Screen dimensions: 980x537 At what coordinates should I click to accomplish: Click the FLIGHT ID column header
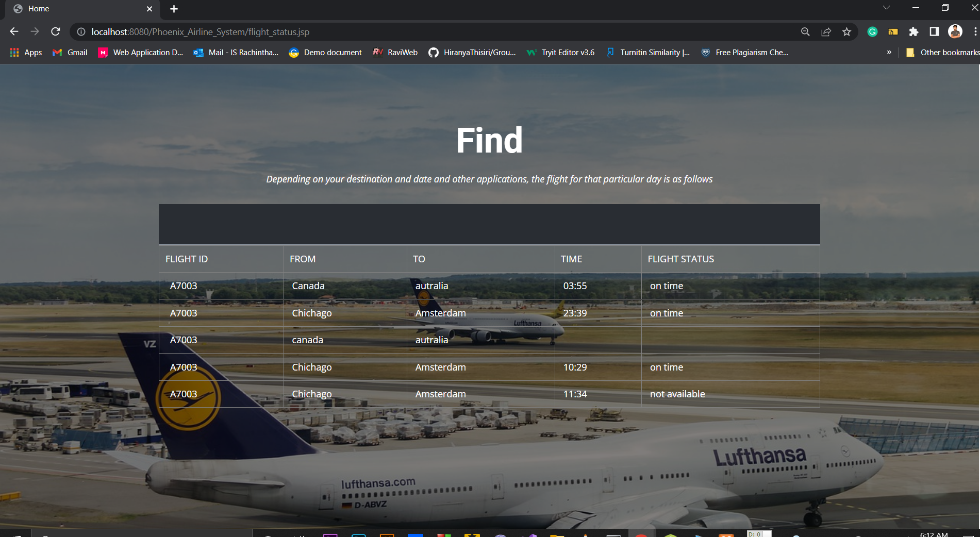click(187, 259)
